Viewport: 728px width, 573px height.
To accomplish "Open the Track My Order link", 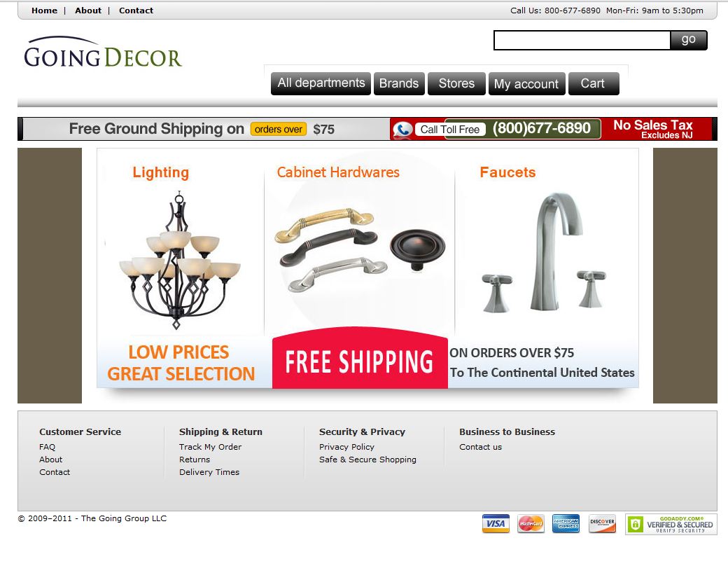I will pyautogui.click(x=210, y=447).
